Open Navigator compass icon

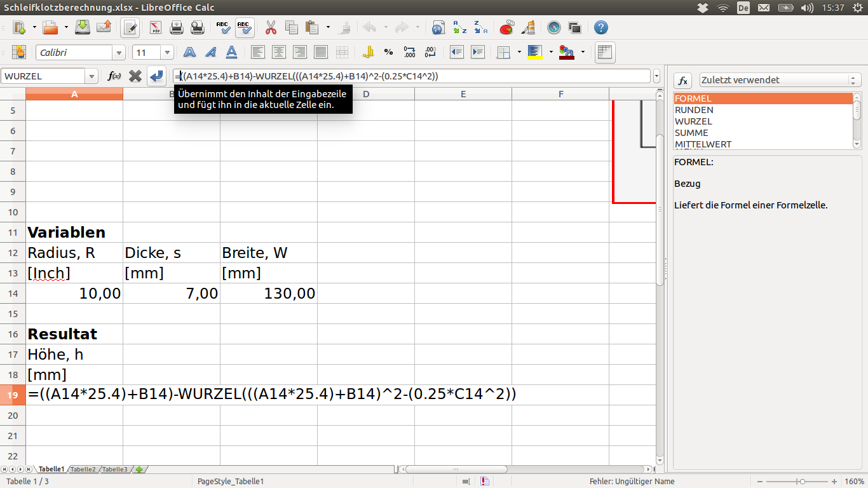click(x=554, y=28)
